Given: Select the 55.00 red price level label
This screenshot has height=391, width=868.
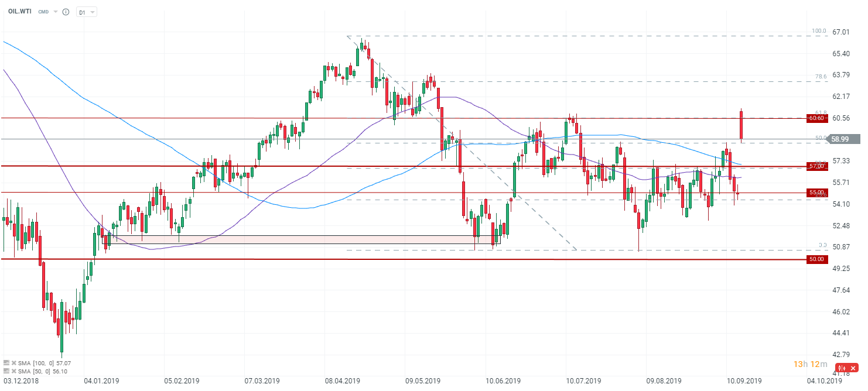Looking at the screenshot, I should pos(816,193).
